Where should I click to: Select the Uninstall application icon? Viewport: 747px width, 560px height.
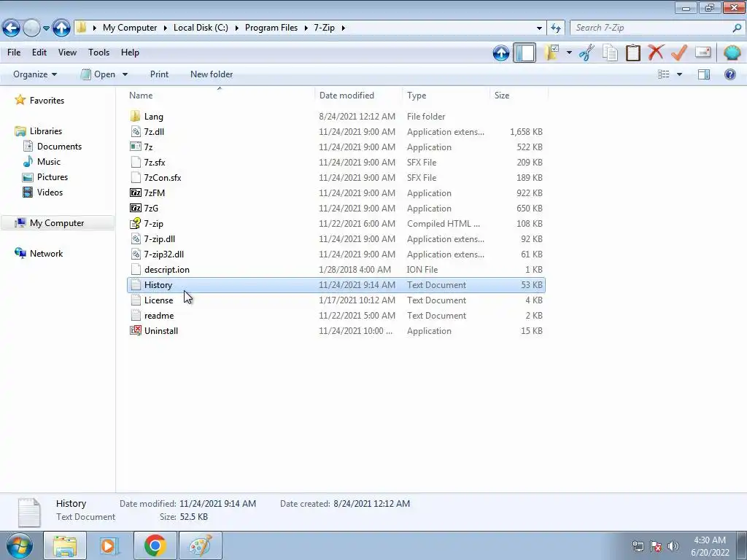point(136,330)
